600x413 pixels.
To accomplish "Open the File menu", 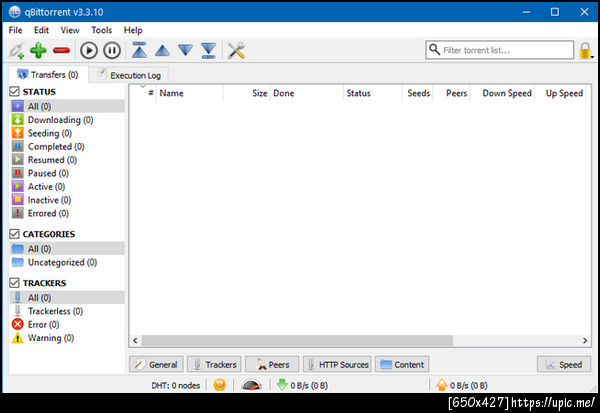I will click(15, 30).
